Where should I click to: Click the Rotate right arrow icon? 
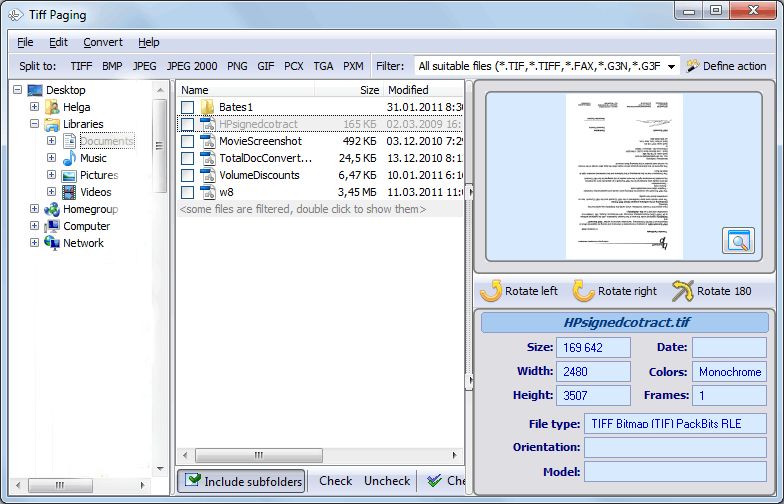[x=583, y=290]
